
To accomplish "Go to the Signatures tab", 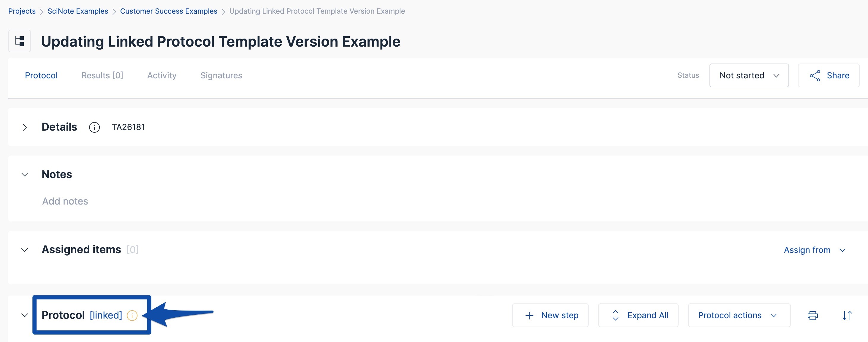I will pyautogui.click(x=221, y=75).
